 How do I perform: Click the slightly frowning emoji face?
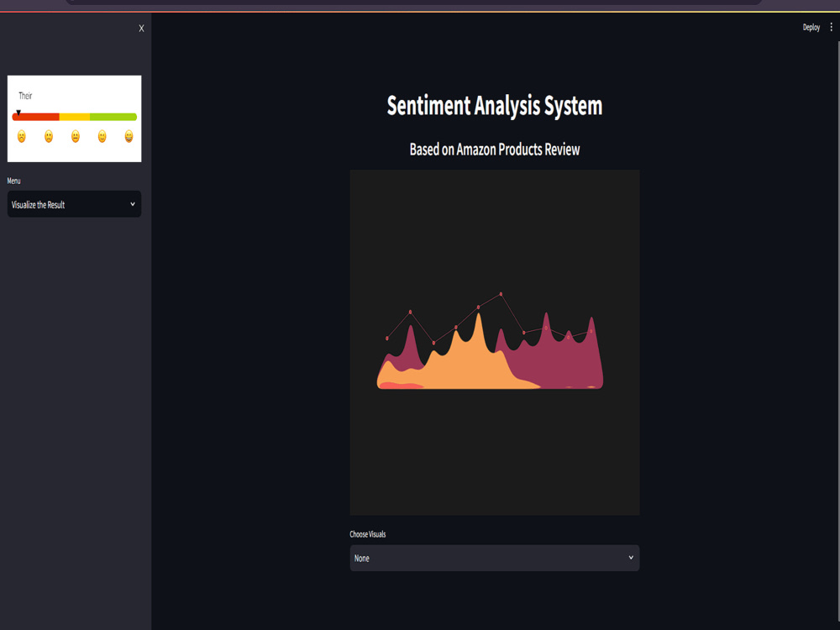49,136
